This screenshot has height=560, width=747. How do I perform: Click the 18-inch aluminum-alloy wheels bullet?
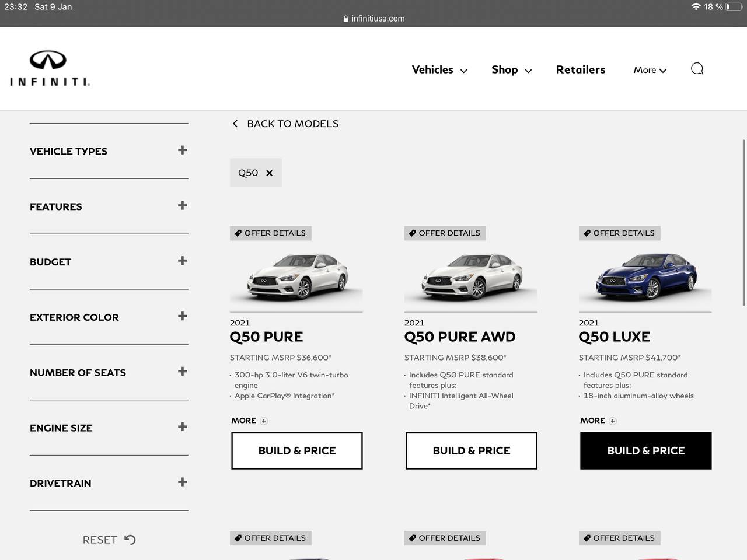638,395
